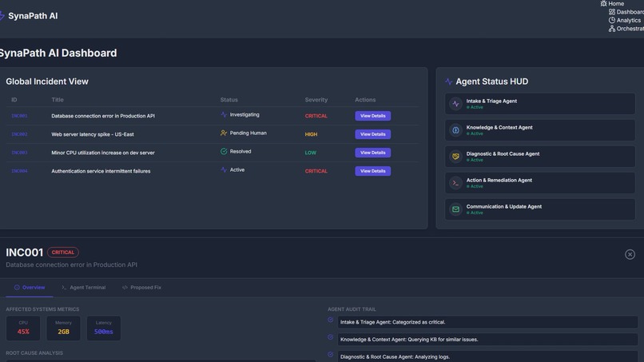
Task: Close the INC001 detail panel
Action: tap(630, 254)
